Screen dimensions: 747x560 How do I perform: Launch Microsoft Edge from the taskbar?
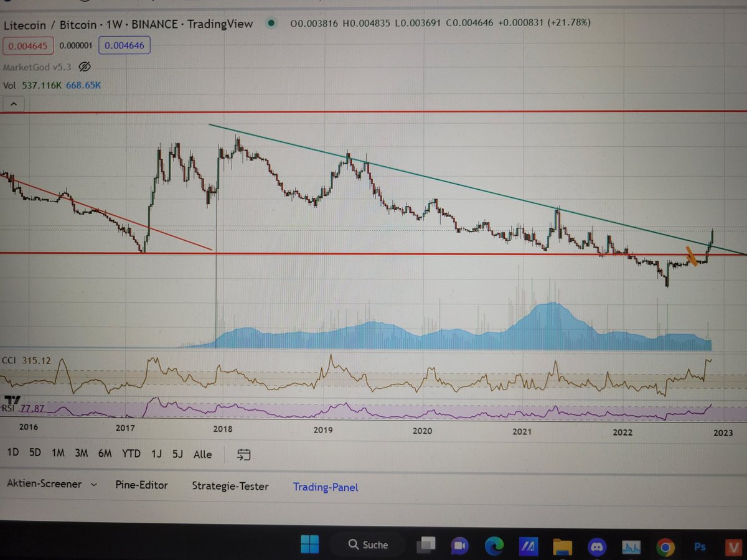(x=495, y=546)
